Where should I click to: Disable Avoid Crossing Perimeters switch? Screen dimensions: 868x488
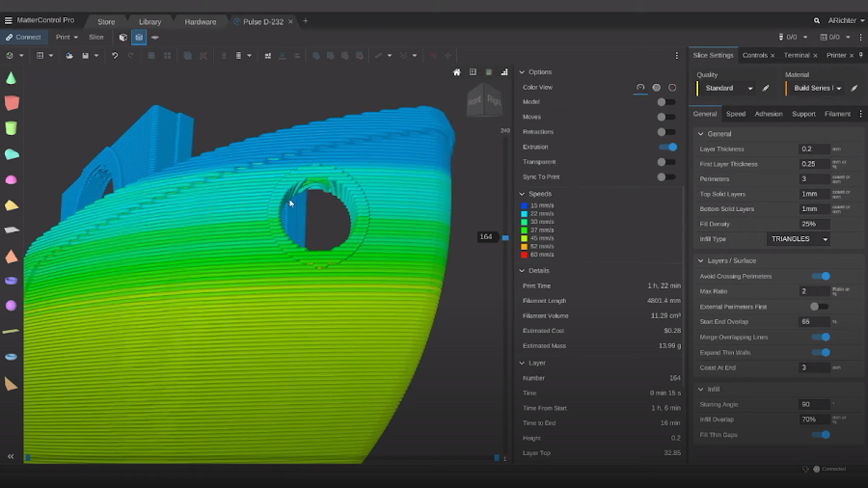[820, 276]
